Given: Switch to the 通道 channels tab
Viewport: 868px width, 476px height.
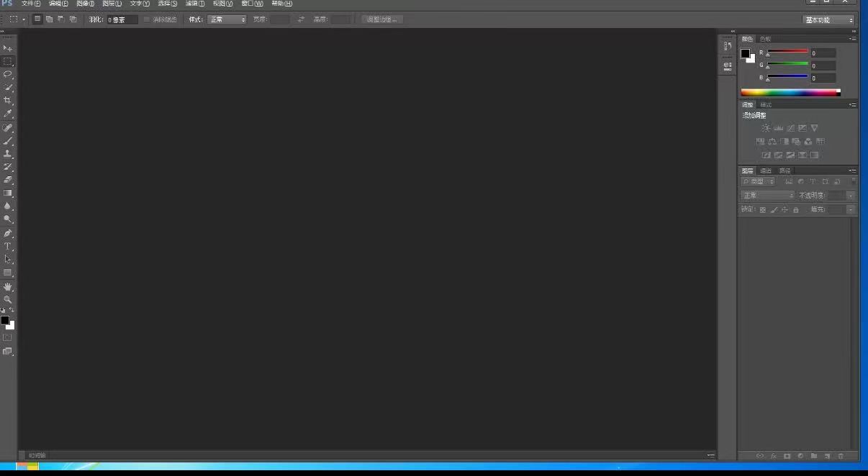Looking at the screenshot, I should (x=766, y=170).
